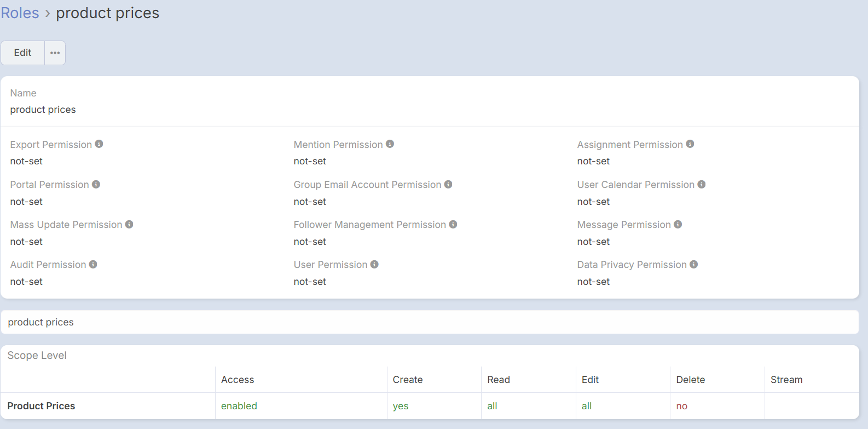
Task: Click info icon beside Export Permission
Action: click(99, 144)
